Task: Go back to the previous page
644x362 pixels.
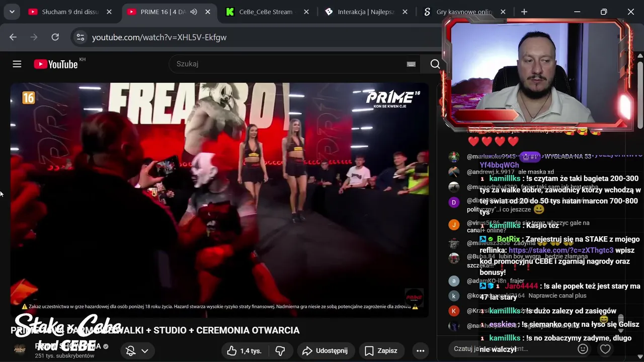Action: pyautogui.click(x=13, y=37)
